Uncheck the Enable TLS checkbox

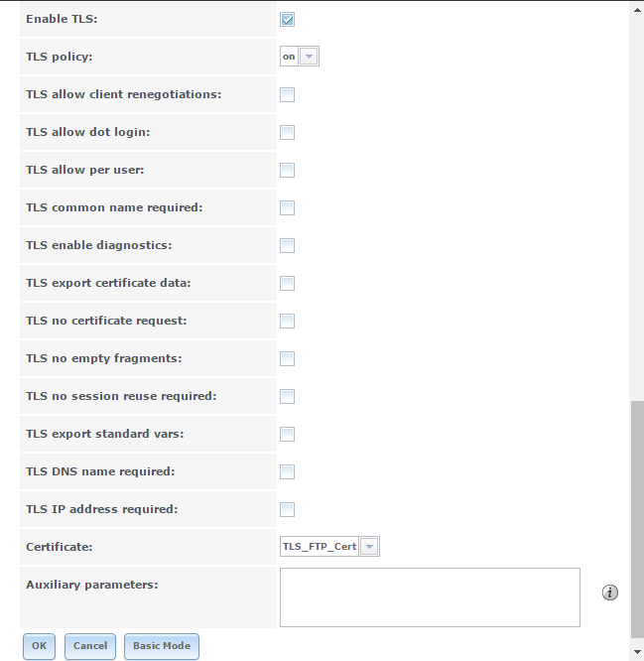click(287, 19)
